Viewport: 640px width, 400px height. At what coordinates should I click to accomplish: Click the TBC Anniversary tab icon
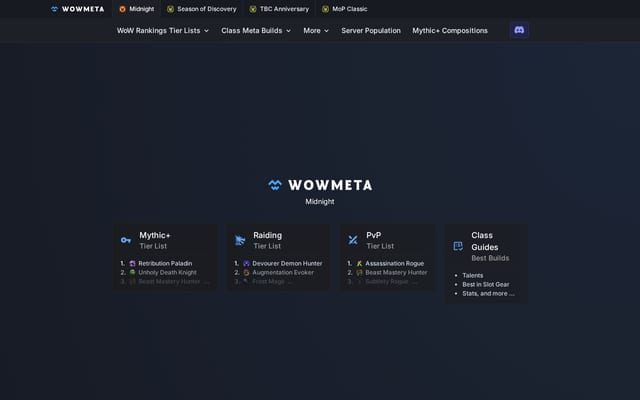253,9
